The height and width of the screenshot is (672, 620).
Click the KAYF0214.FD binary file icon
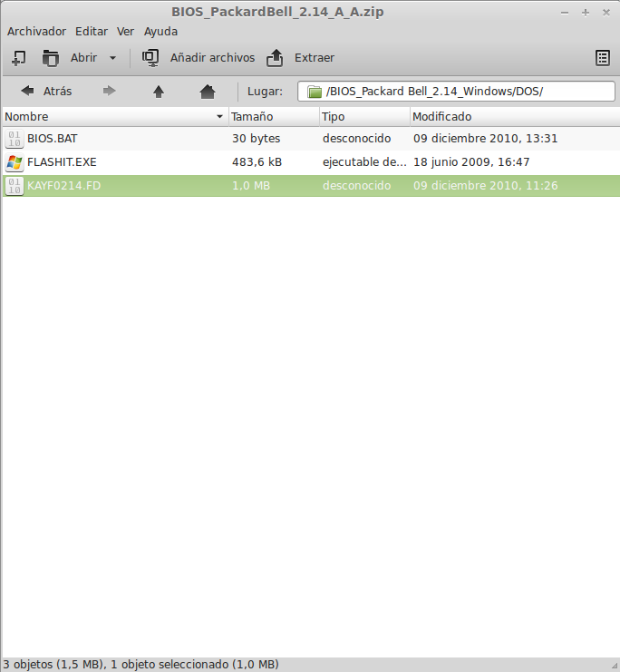point(15,186)
